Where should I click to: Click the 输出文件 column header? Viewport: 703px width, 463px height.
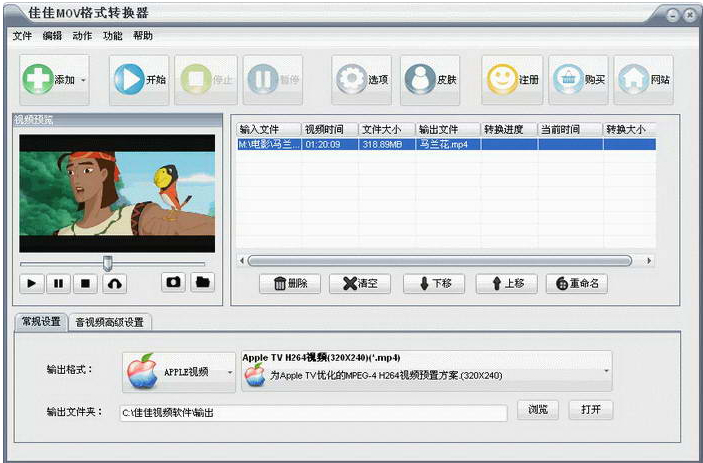pos(448,130)
